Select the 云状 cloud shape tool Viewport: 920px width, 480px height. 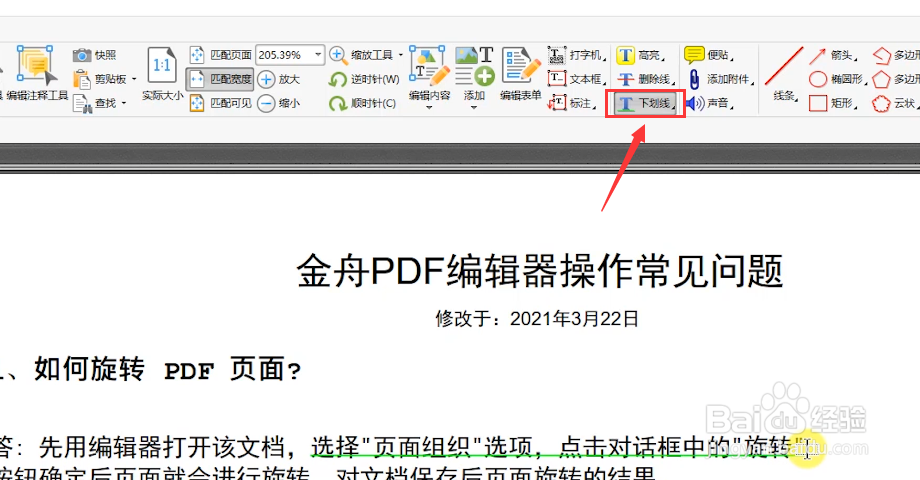click(895, 103)
